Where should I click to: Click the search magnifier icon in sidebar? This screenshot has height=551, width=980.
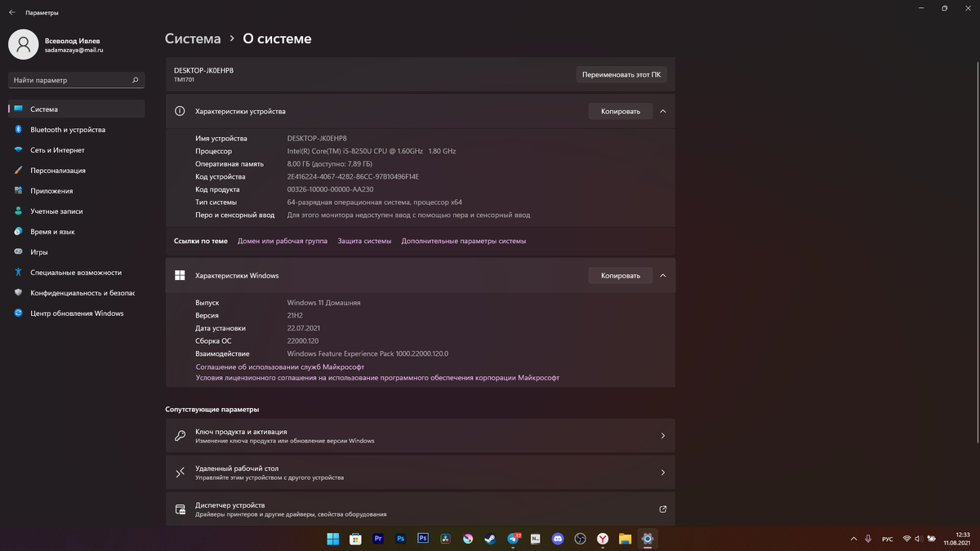(136, 80)
